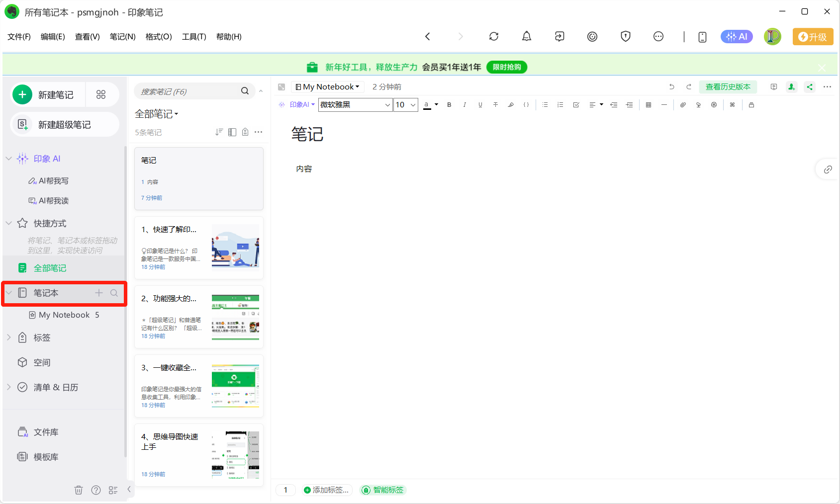Open the user account avatar
Image resolution: width=840 pixels, height=504 pixels.
pyautogui.click(x=772, y=36)
